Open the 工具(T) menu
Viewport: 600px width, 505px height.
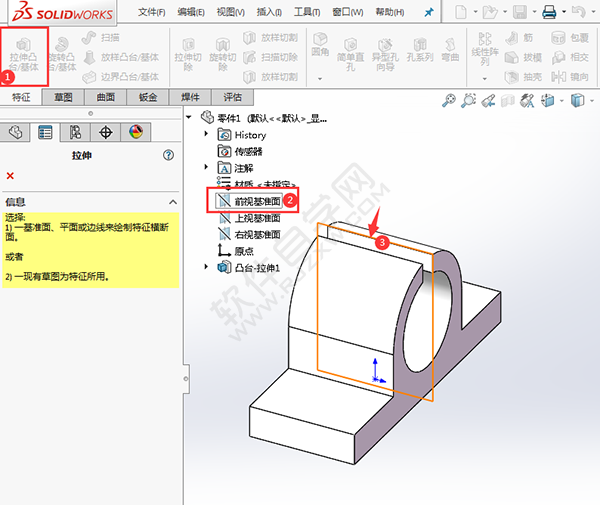[307, 12]
